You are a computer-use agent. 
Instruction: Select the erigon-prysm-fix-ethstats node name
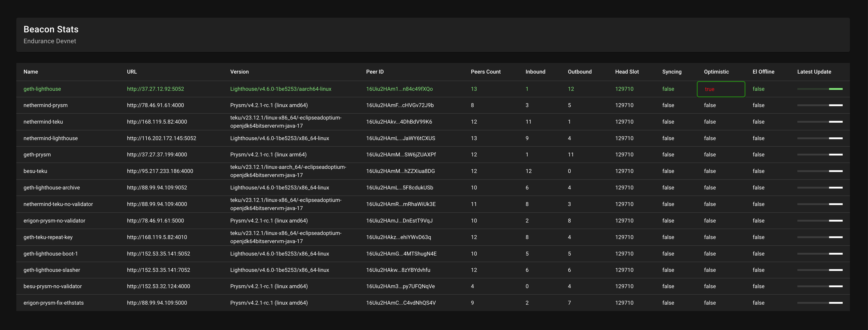click(x=54, y=303)
